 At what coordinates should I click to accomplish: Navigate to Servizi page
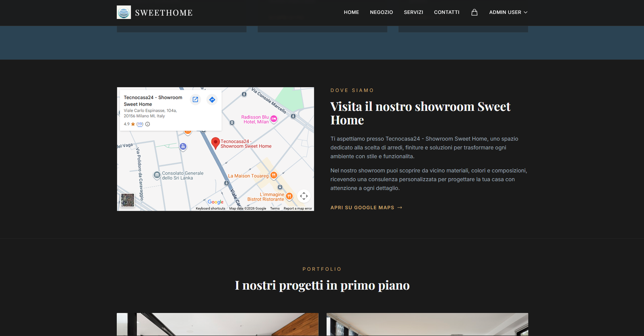click(413, 12)
